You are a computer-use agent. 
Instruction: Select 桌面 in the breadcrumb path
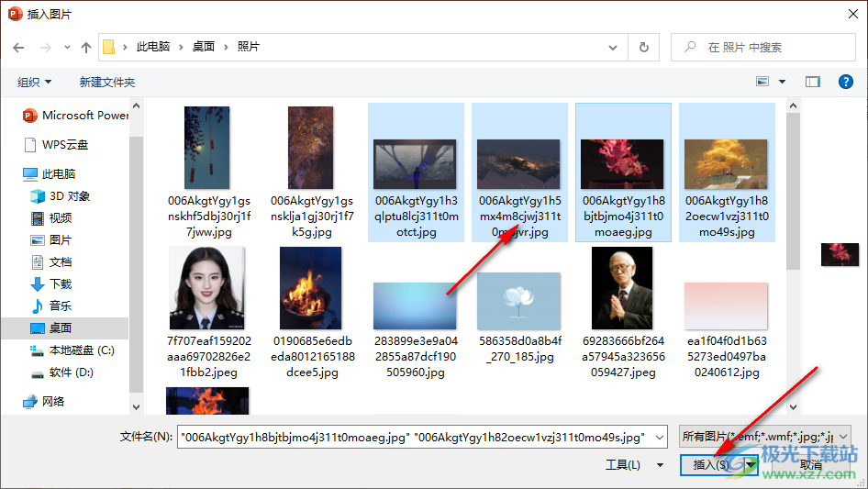pyautogui.click(x=203, y=47)
